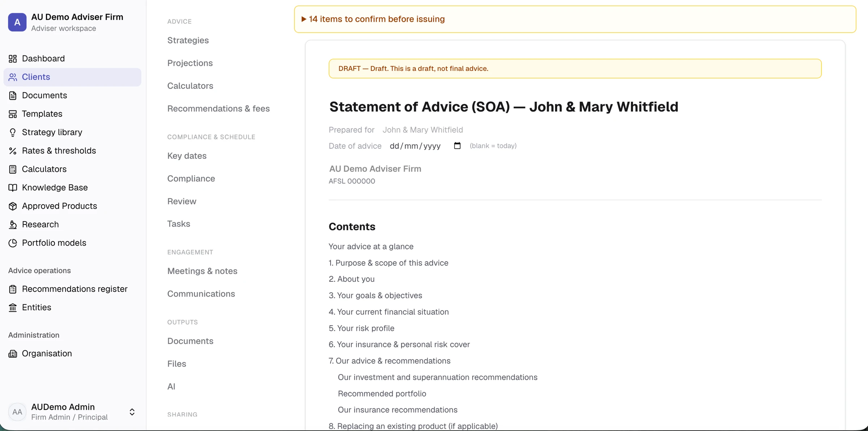868x431 pixels.
Task: Go to Dashboard
Action: [x=72, y=59]
